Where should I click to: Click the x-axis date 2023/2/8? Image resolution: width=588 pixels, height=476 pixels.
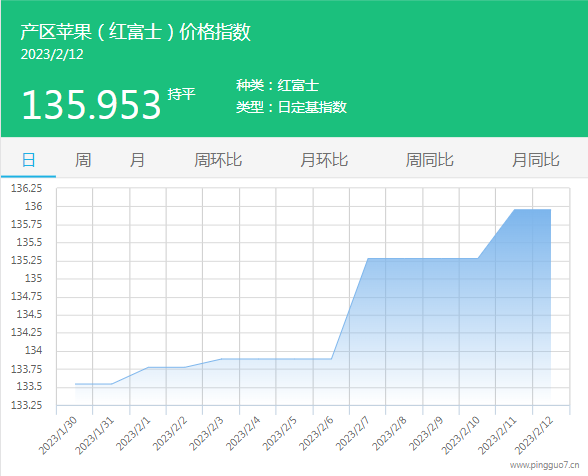389,434
